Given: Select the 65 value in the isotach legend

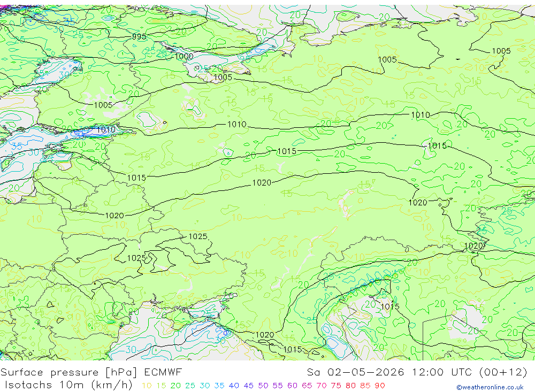Looking at the screenshot, I should click(x=307, y=386).
